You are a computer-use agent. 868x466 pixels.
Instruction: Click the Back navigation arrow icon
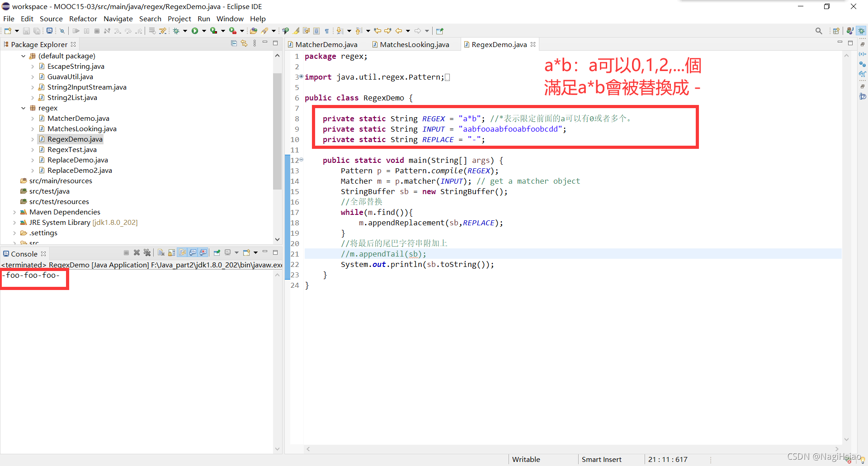tap(398, 31)
